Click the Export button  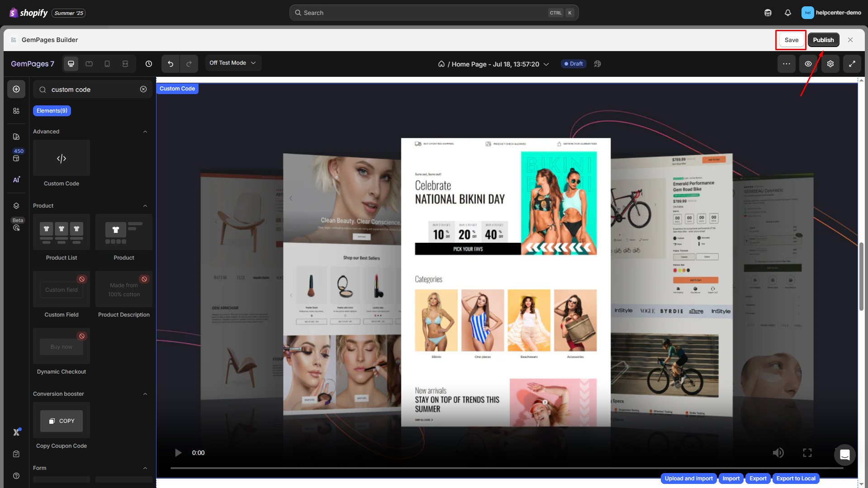pyautogui.click(x=758, y=479)
